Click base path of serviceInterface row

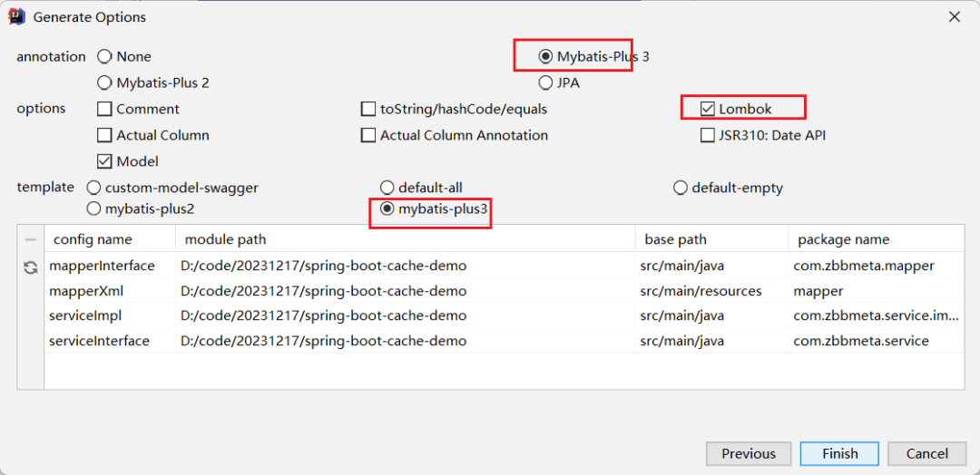[712, 341]
